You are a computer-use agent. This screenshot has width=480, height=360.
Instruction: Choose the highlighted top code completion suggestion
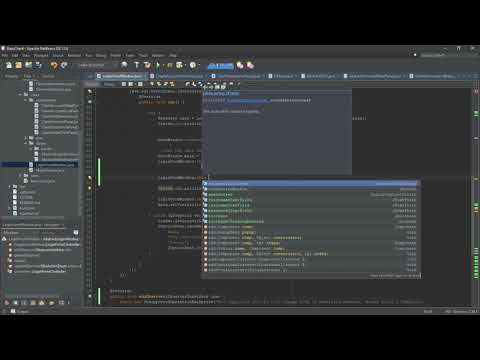(310, 183)
